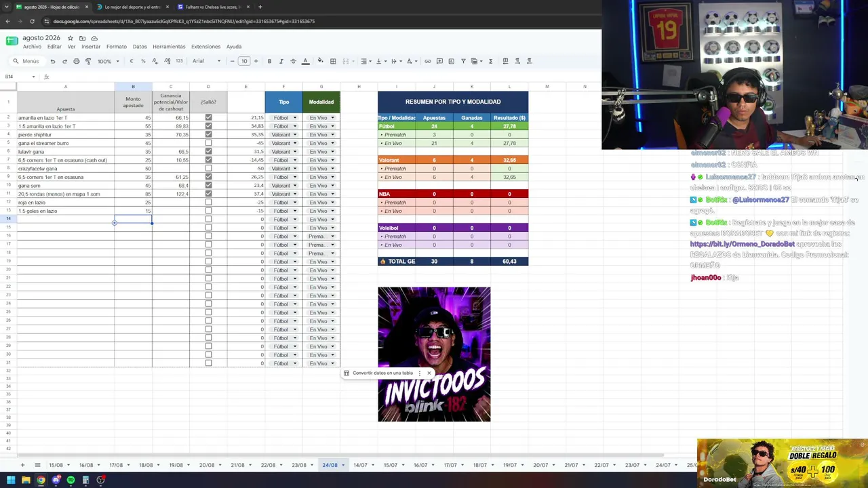Check ¿Salió? for gana el streamer burro
This screenshot has height=488, width=868.
tap(208, 143)
